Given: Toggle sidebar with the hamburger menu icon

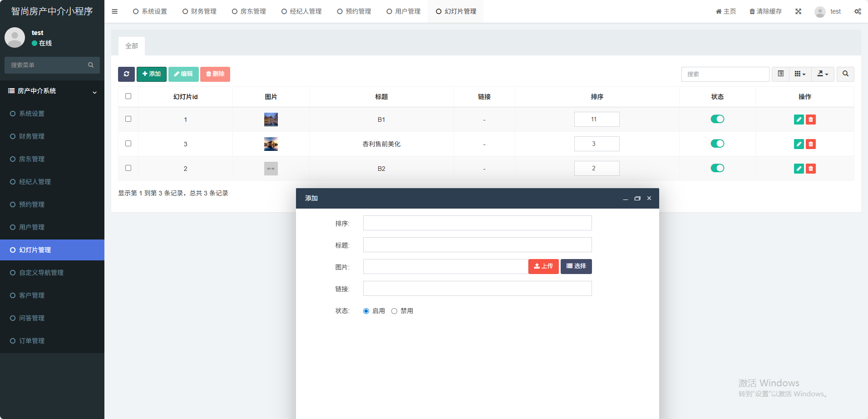Looking at the screenshot, I should (x=115, y=11).
